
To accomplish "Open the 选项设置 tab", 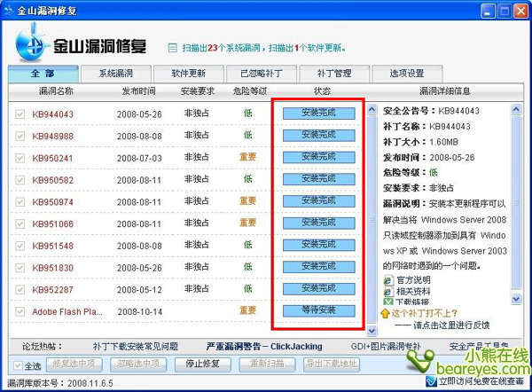I will (407, 74).
